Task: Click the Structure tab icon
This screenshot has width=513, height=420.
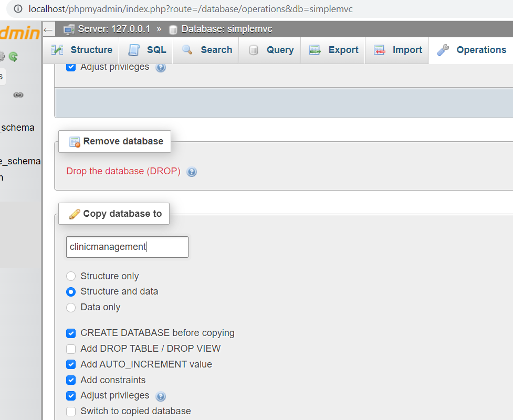Action: (57, 50)
